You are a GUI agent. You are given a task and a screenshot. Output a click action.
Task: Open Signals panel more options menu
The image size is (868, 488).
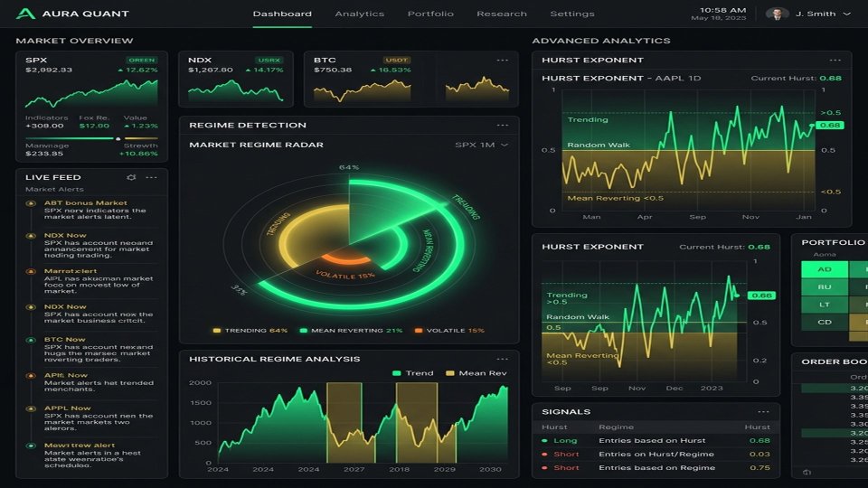point(763,412)
